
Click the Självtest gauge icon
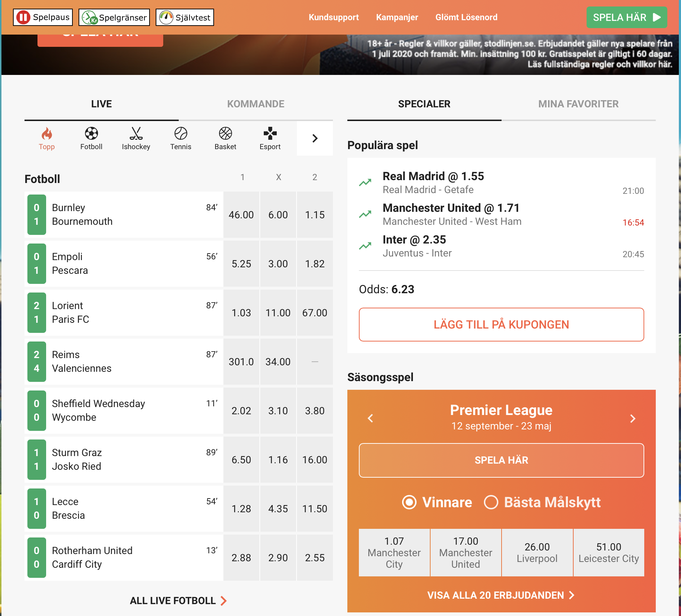pos(166,17)
